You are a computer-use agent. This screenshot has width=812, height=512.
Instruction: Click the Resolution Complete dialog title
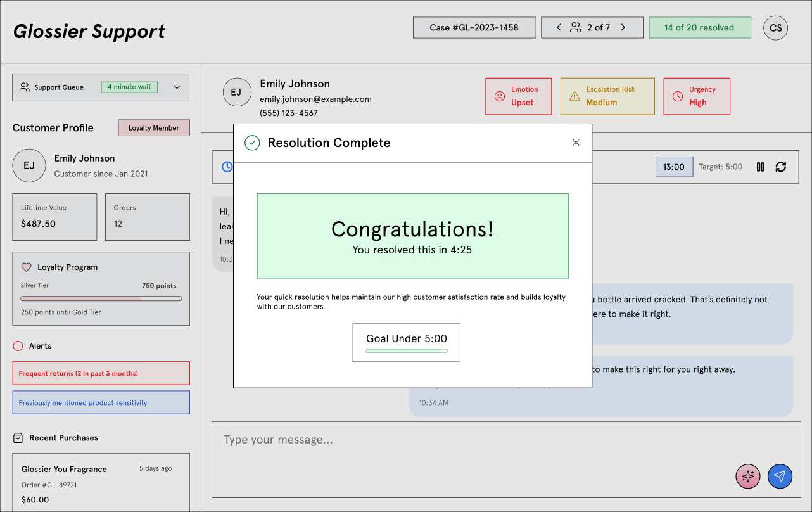tap(329, 143)
